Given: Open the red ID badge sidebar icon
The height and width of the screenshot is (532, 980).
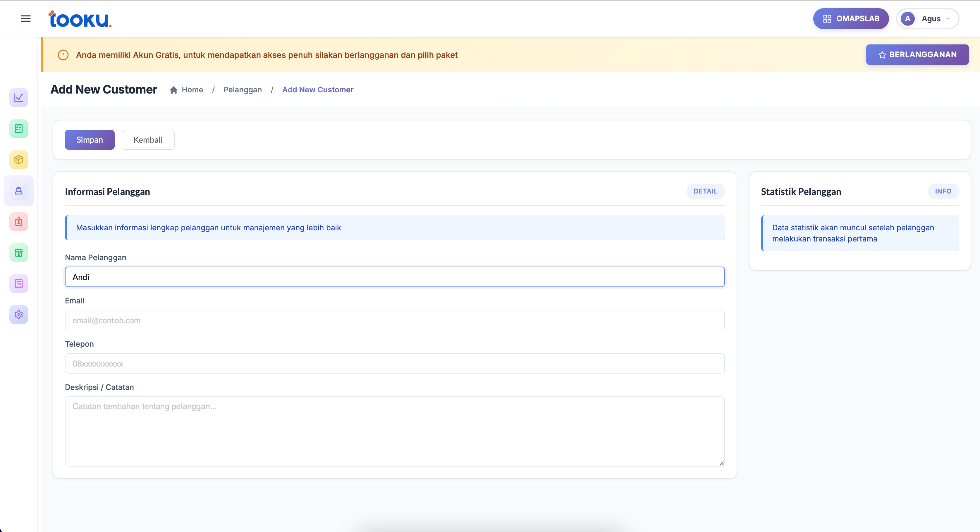Looking at the screenshot, I should point(19,222).
